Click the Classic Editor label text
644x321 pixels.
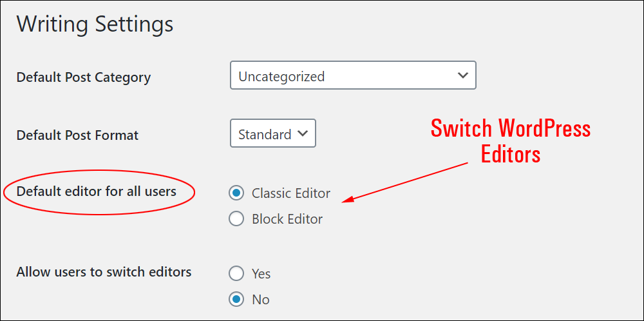click(x=291, y=193)
